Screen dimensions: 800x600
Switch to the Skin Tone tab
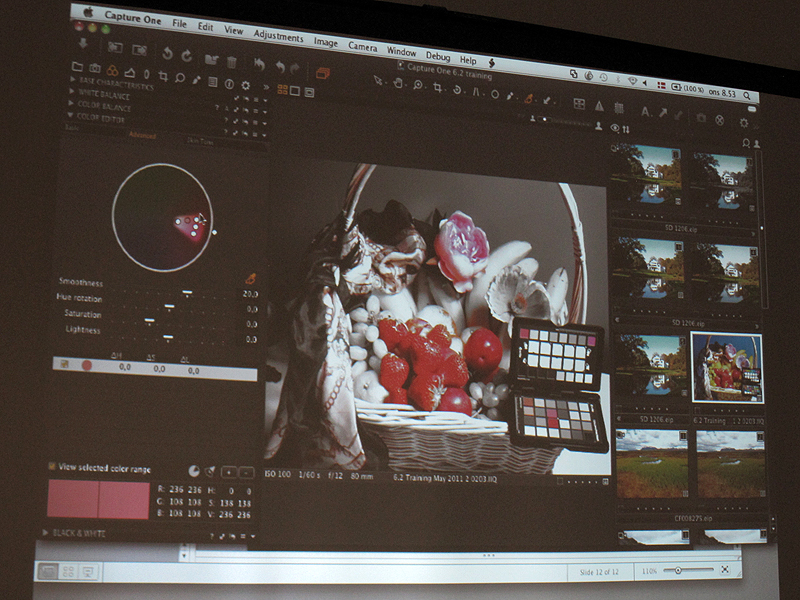click(201, 141)
